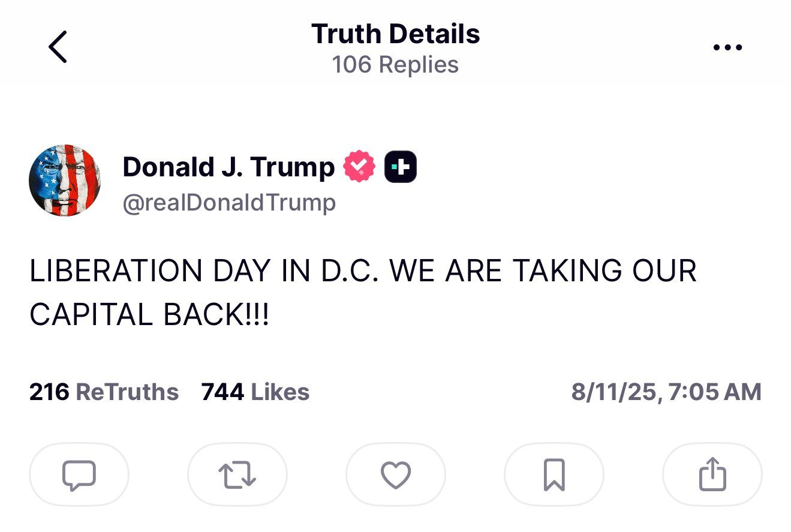Like the post with heart icon
Screen dimensions: 791x532
coord(396,474)
